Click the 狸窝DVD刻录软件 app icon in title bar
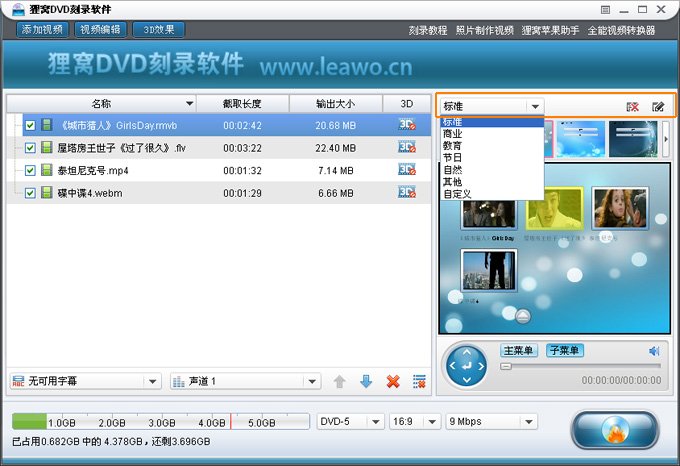The image size is (680, 466). tap(18, 9)
